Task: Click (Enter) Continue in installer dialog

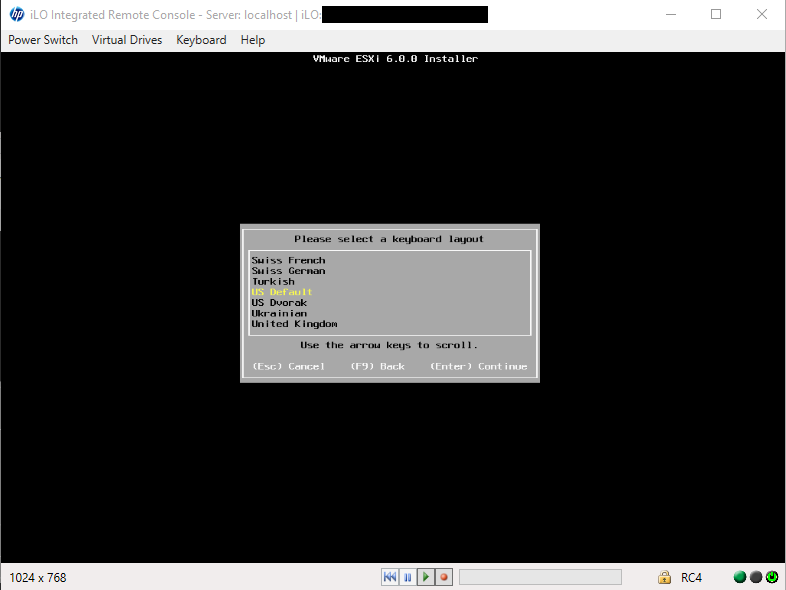Action: [479, 366]
